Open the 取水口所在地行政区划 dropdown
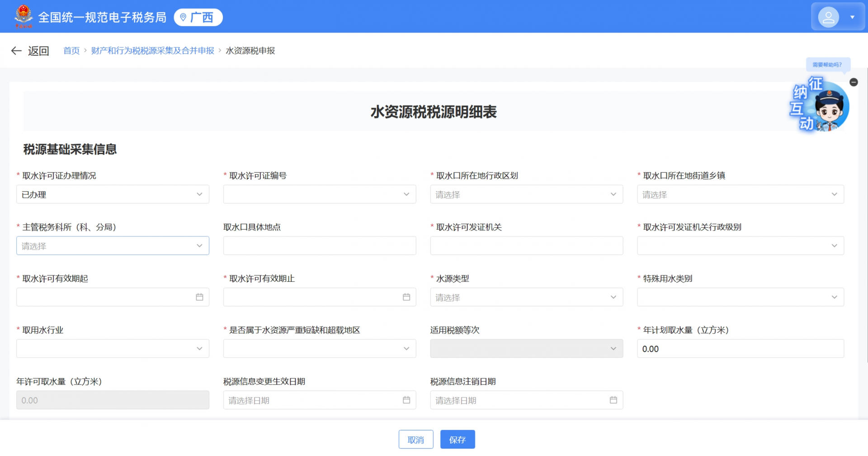The width and height of the screenshot is (868, 456). click(x=526, y=195)
